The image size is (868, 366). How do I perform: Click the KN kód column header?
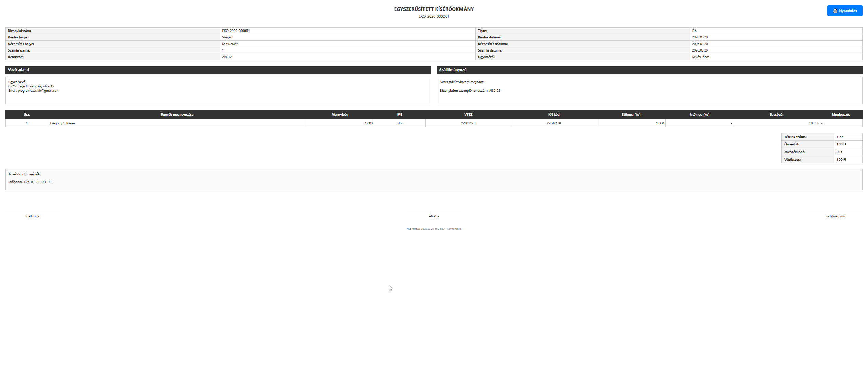coord(554,115)
